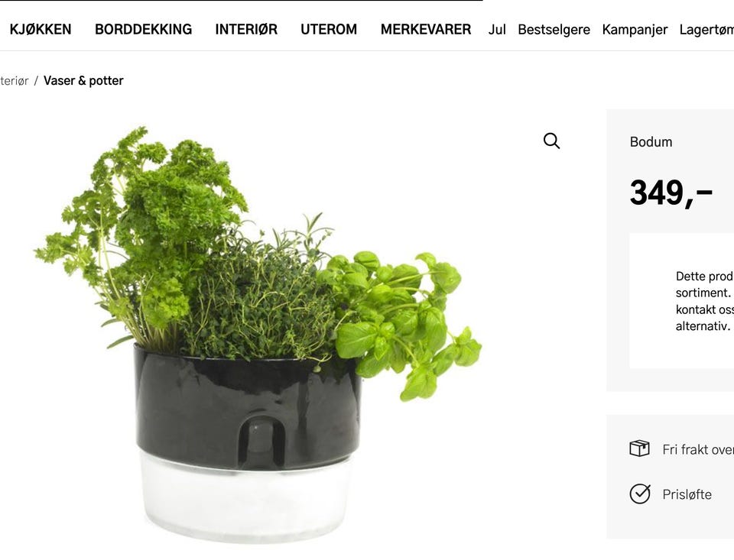This screenshot has height=560, width=734.
Task: Open the MERKEVARER menu
Action: 426,30
